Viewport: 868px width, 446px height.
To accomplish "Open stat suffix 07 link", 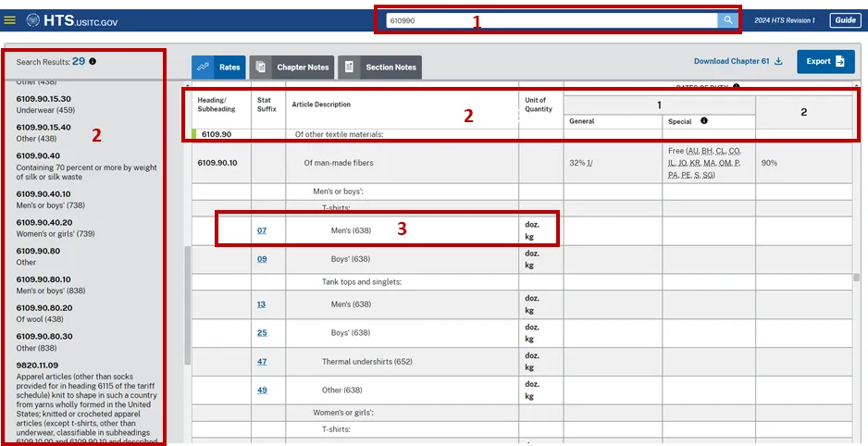I will coord(262,230).
